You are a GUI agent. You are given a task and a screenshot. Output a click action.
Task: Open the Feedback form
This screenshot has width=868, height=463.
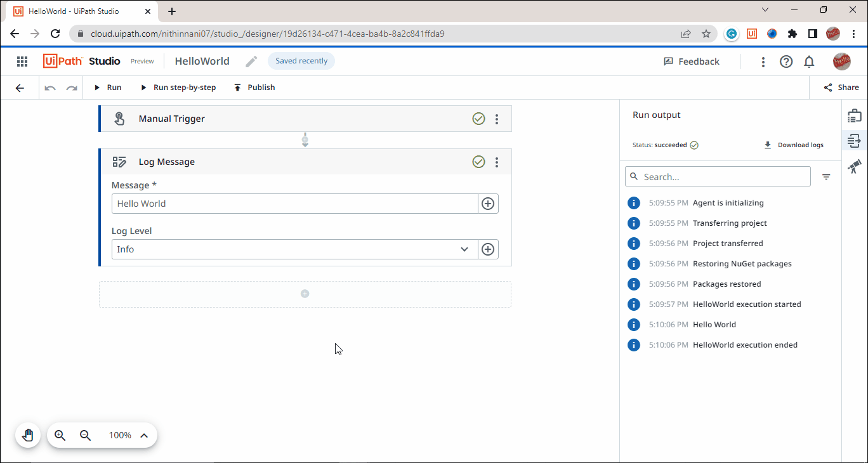click(691, 62)
